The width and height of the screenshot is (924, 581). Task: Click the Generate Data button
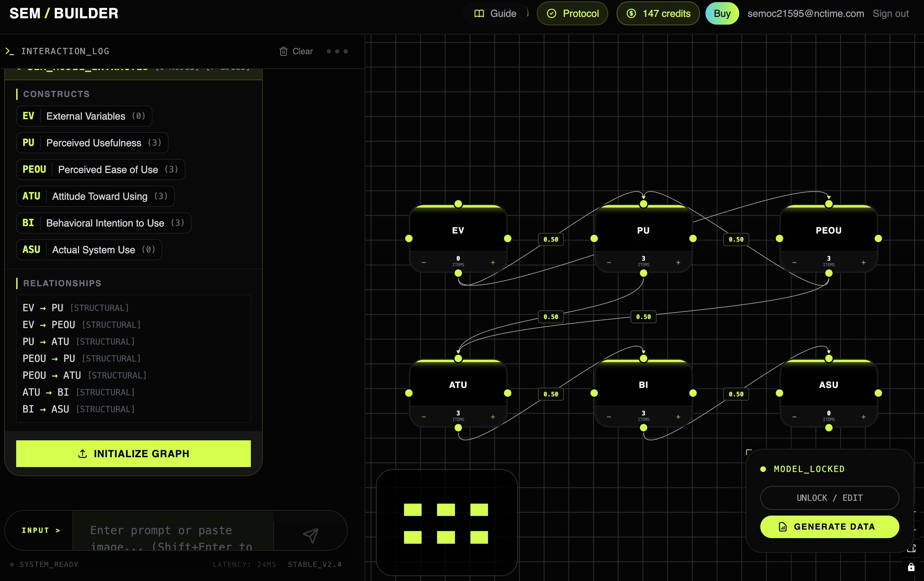tap(829, 526)
